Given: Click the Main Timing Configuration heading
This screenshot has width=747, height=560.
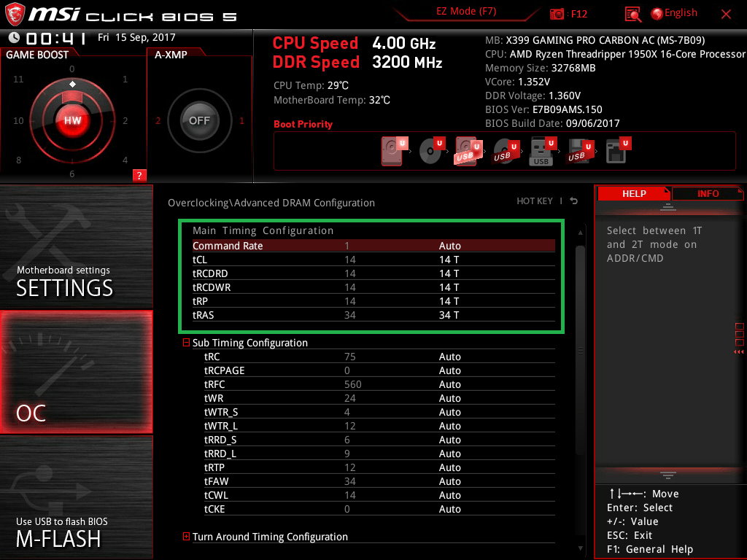Looking at the screenshot, I should point(263,230).
